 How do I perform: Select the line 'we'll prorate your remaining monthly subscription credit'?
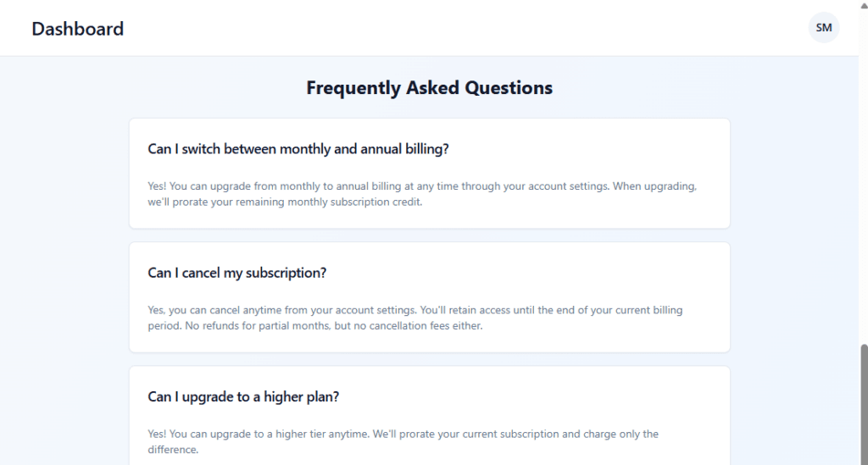coord(285,202)
